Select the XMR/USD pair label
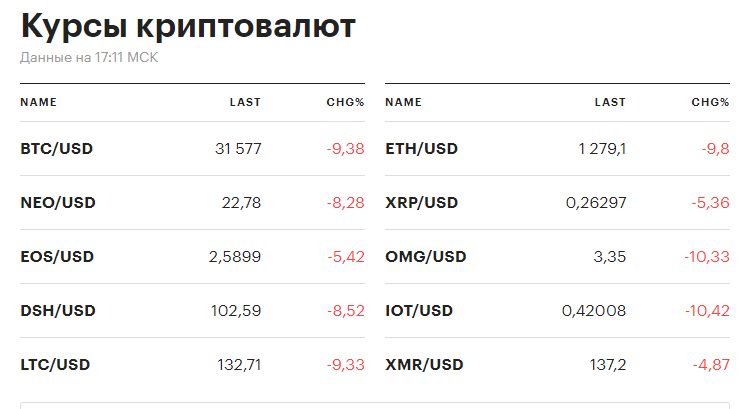The height and width of the screenshot is (409, 753). (424, 365)
